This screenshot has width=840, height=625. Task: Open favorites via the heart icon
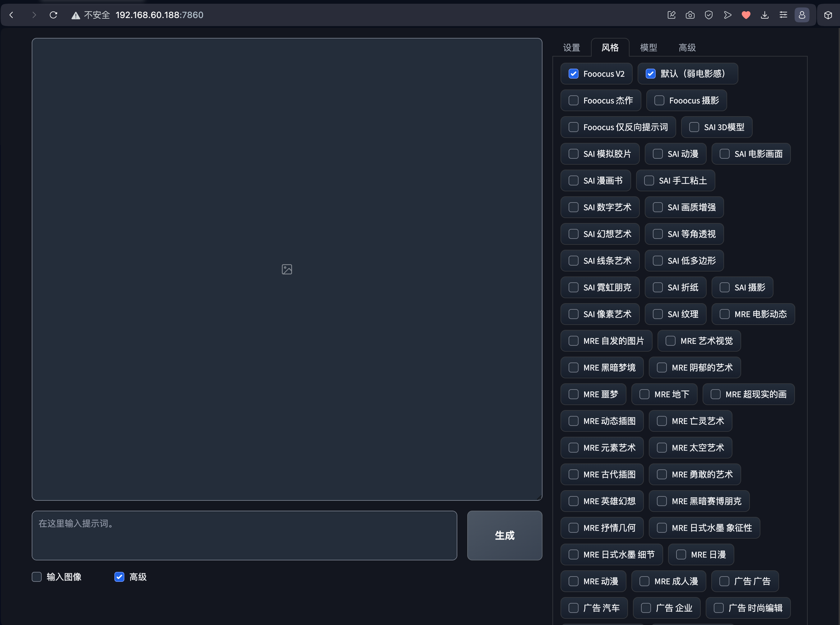(x=746, y=15)
